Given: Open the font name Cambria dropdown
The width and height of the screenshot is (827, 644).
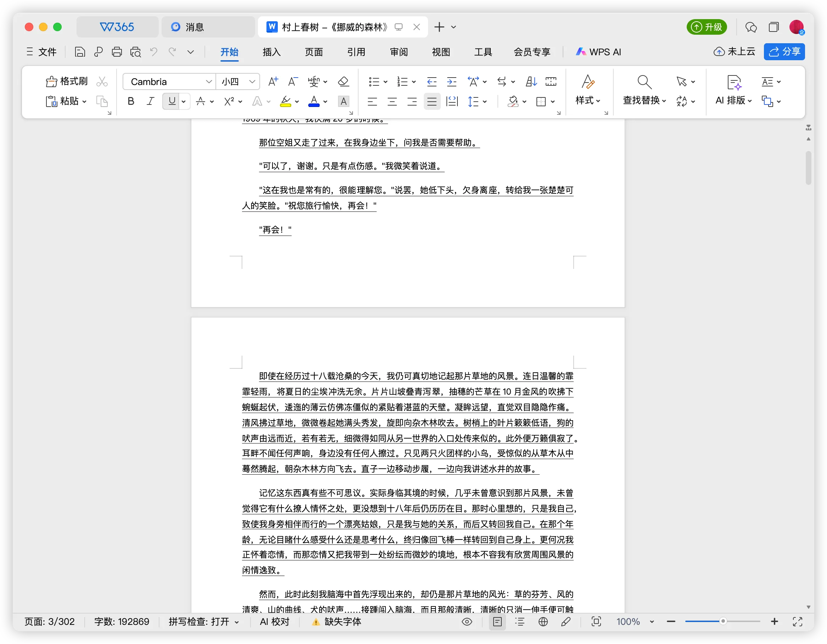Looking at the screenshot, I should 208,81.
